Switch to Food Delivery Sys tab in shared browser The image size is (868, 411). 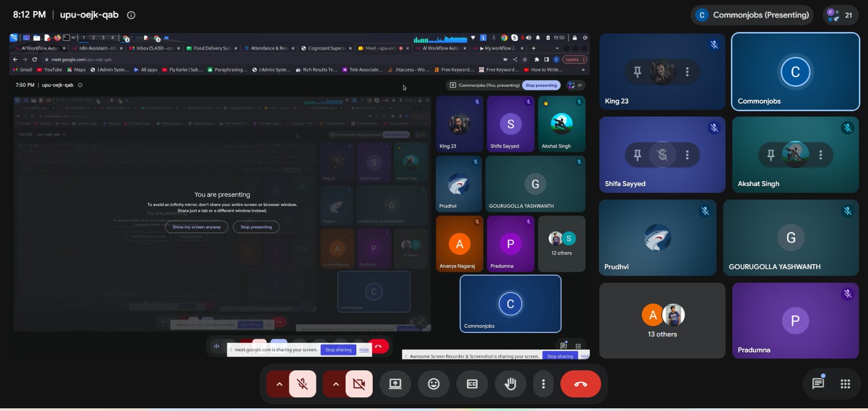tap(212, 48)
